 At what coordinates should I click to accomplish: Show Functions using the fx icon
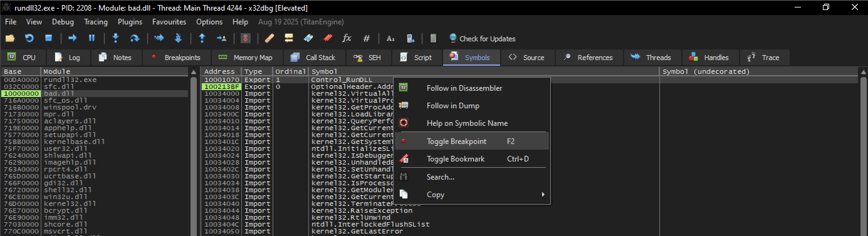click(347, 38)
